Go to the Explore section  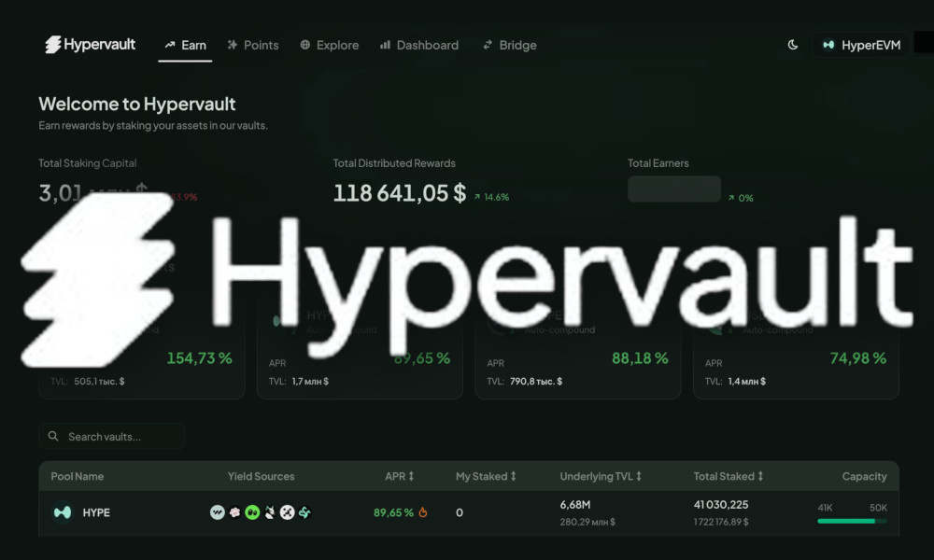[x=329, y=45]
